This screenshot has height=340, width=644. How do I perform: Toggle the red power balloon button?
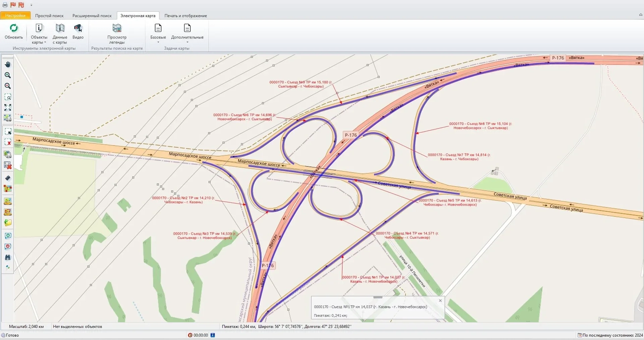pos(8,246)
